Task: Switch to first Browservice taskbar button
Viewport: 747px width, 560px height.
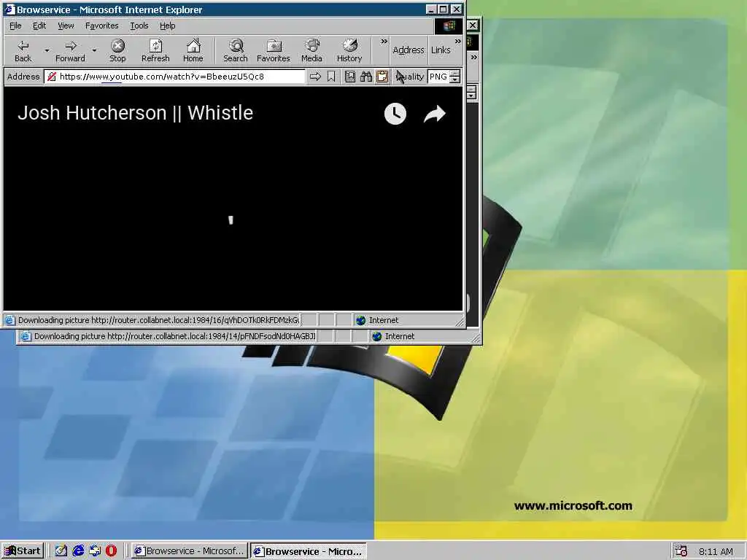Action: click(190, 551)
